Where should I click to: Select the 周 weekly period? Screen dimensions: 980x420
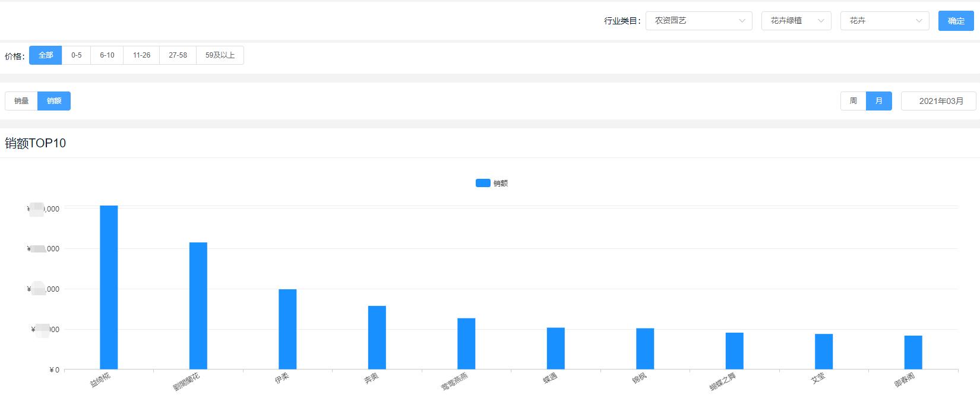853,101
